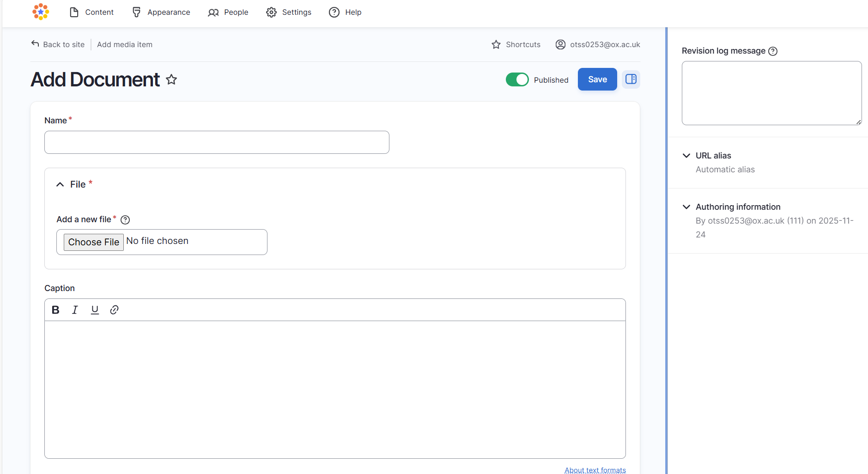Open the Help menu
This screenshot has height=474, width=868.
click(x=345, y=12)
